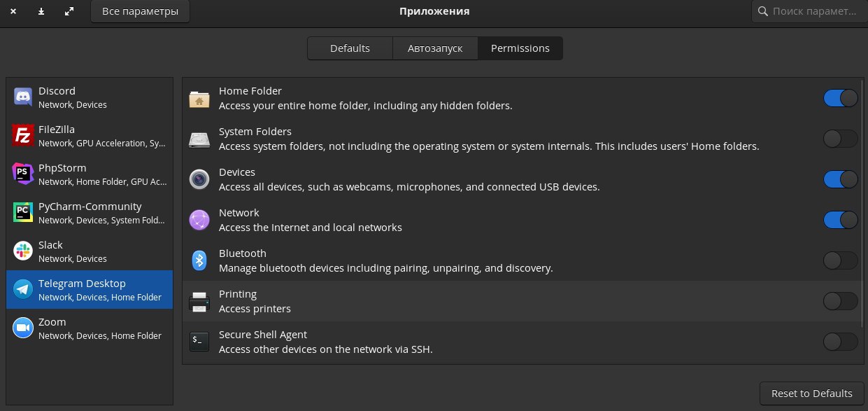Click the permissions list vertical scrollbar
The width and height of the screenshot is (868, 411).
click(x=863, y=203)
